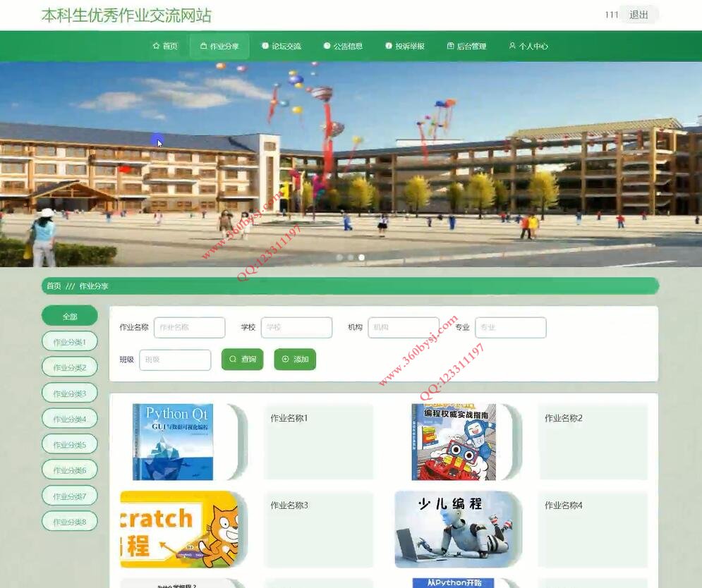
Task: Click the site title 本科生优秀作业交流网站
Action: 126,16
